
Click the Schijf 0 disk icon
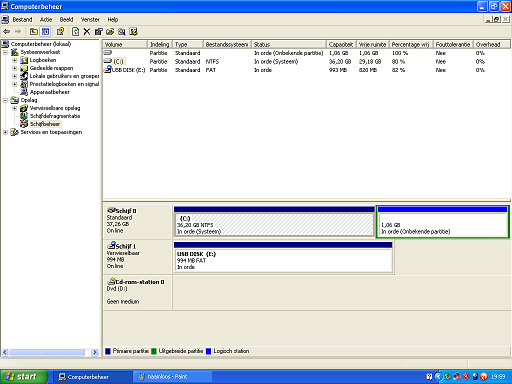(x=111, y=210)
